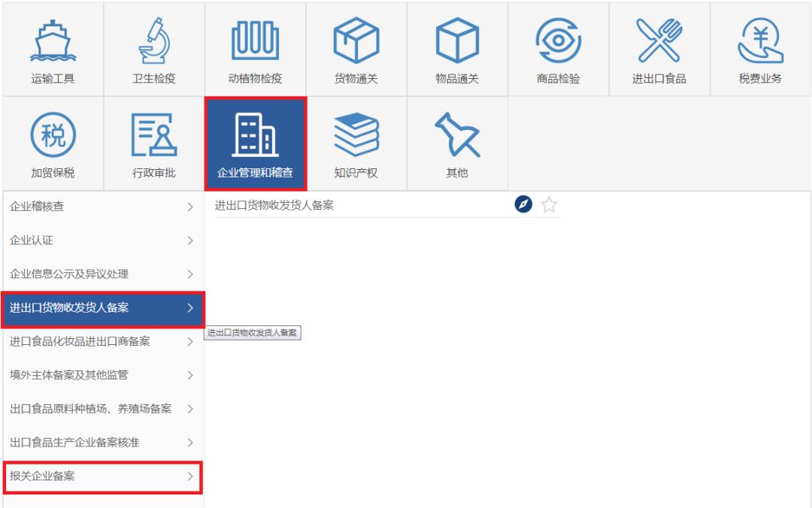The height and width of the screenshot is (508, 812).
Task: Expand 企业信息公示及异议处理 entry
Action: (x=102, y=274)
